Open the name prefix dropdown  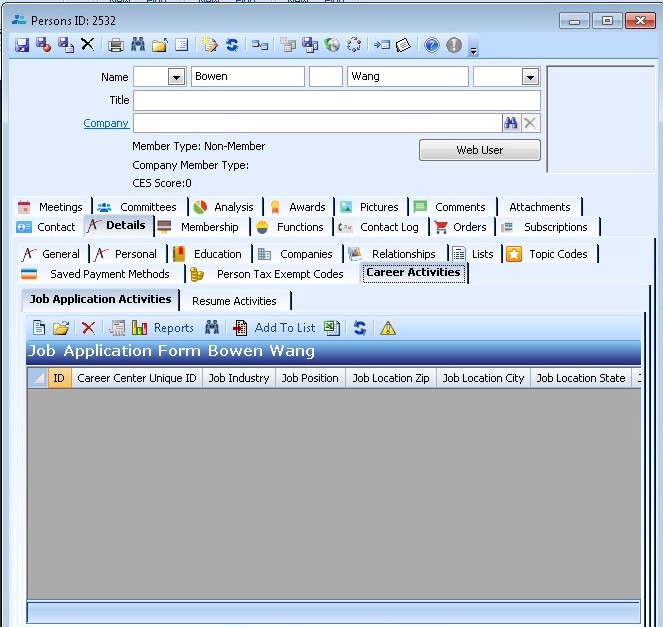(x=176, y=77)
